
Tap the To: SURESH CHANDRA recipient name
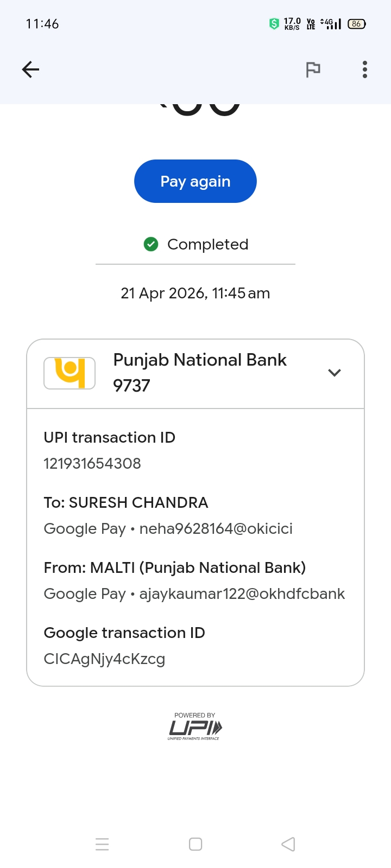click(x=126, y=503)
